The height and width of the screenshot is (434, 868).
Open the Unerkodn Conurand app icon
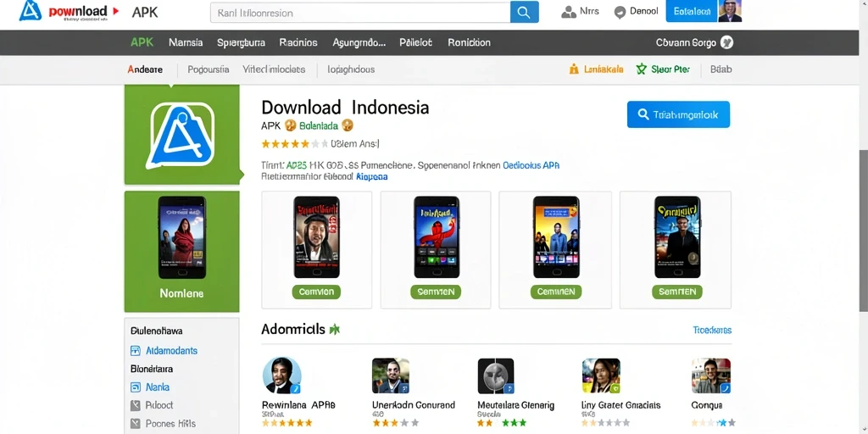pos(391,376)
